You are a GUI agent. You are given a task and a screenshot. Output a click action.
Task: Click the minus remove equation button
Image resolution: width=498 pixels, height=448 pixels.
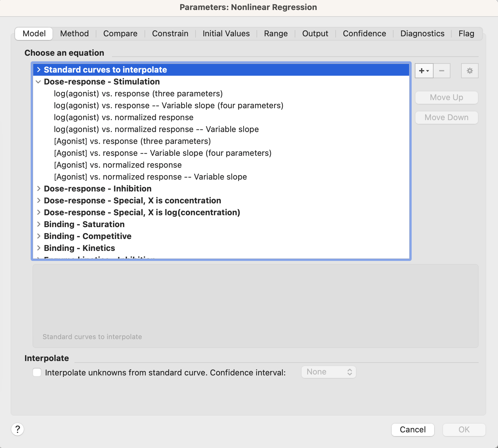tap(442, 71)
